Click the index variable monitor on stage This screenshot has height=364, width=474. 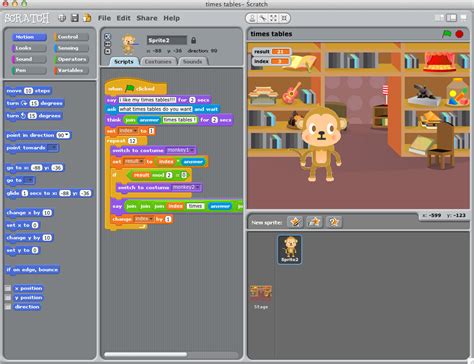(x=272, y=61)
